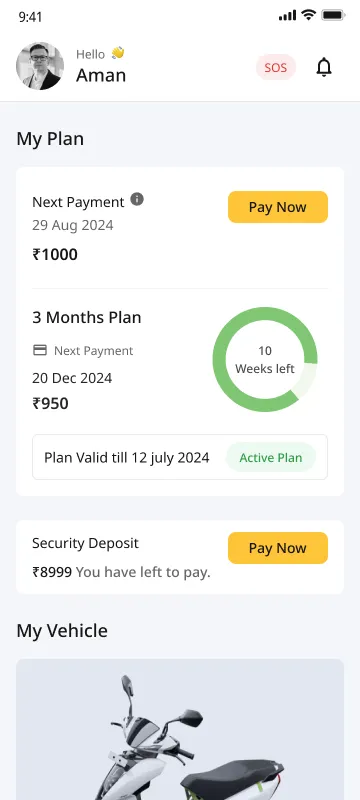Open the notification bell icon
This screenshot has height=800, width=360.
tap(324, 67)
